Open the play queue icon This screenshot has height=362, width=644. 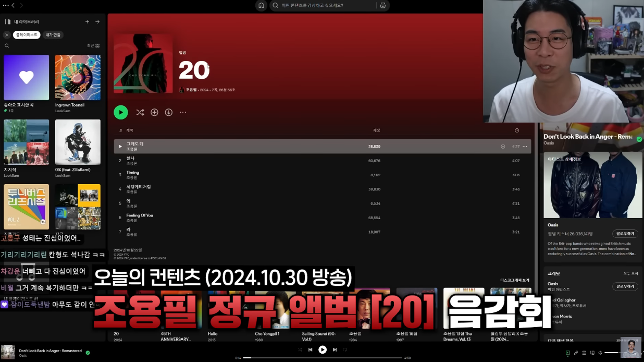[584, 353]
